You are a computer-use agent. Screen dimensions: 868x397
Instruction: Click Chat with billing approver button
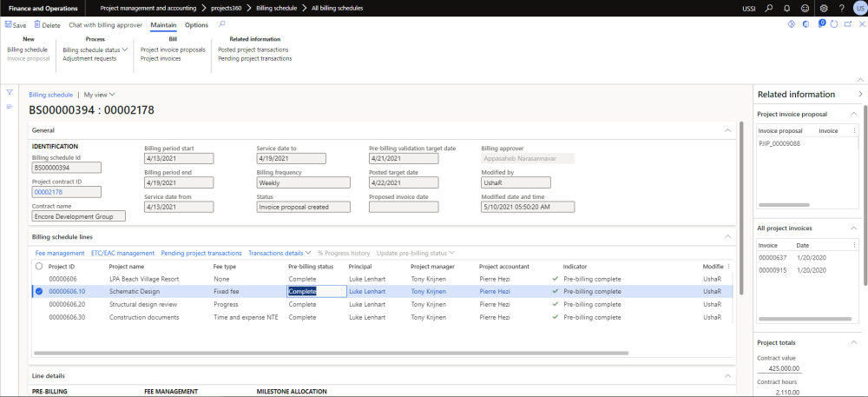(105, 25)
